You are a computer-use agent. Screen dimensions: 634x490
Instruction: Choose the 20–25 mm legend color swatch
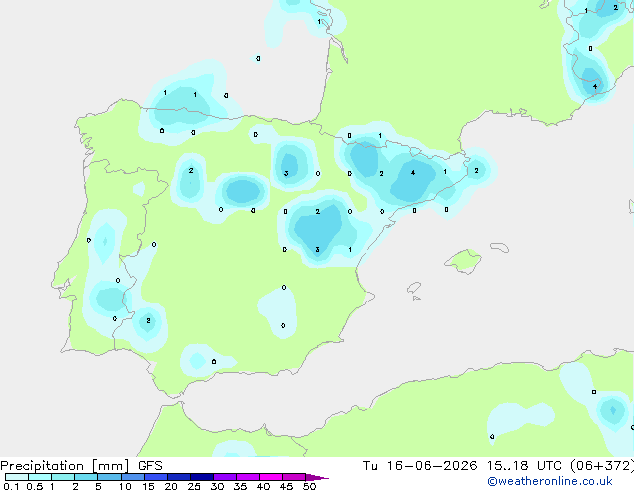click(x=179, y=477)
